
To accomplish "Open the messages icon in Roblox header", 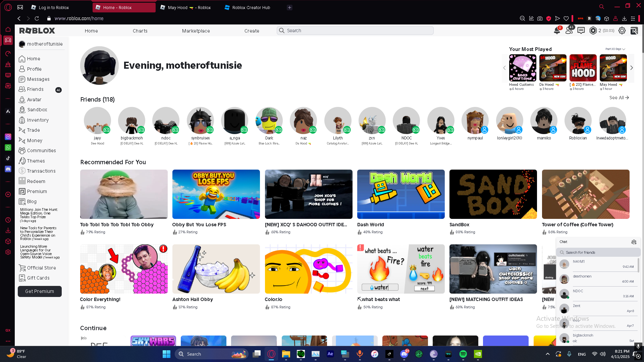I will tap(581, 31).
